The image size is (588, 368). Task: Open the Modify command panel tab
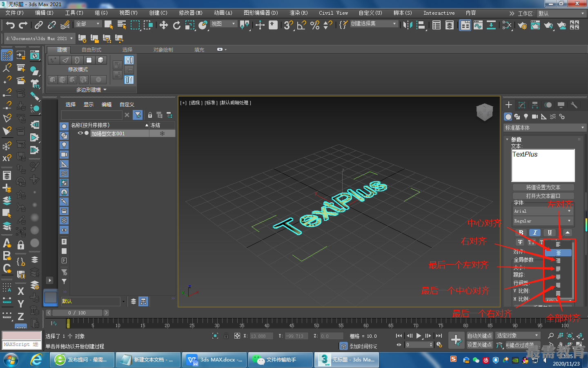[x=521, y=105]
